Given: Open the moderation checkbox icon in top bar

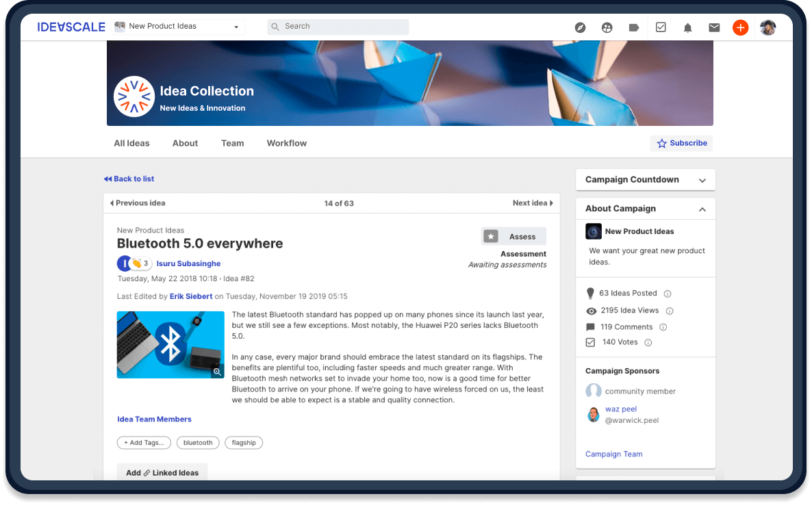Looking at the screenshot, I should pyautogui.click(x=661, y=27).
